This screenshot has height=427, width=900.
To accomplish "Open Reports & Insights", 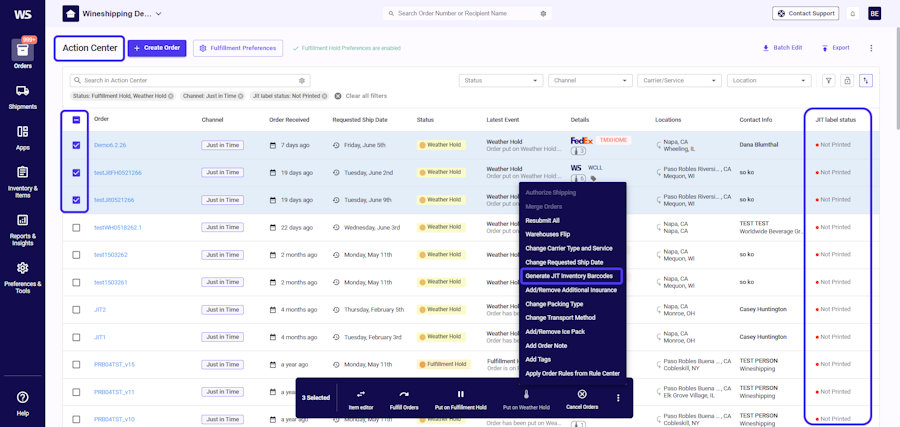I will point(22,230).
